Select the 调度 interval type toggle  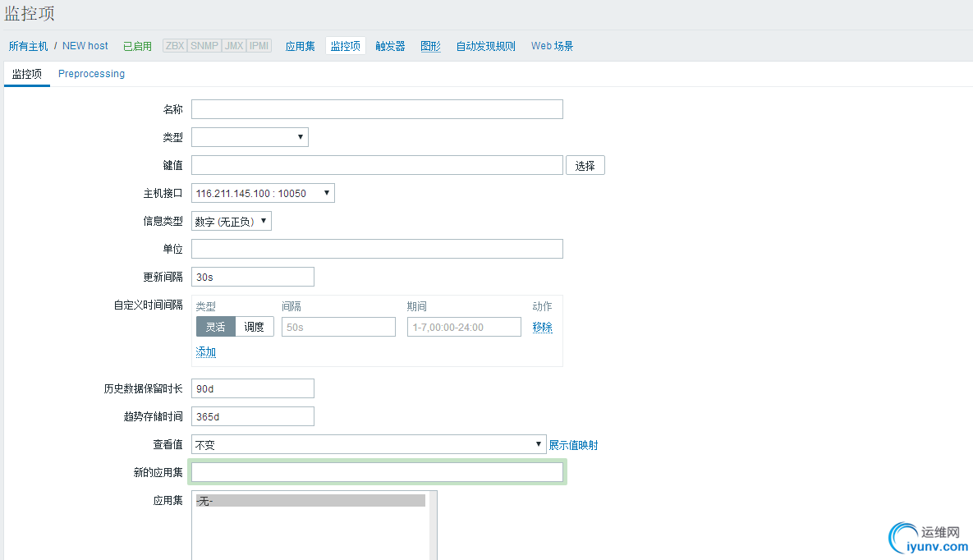[x=254, y=327]
